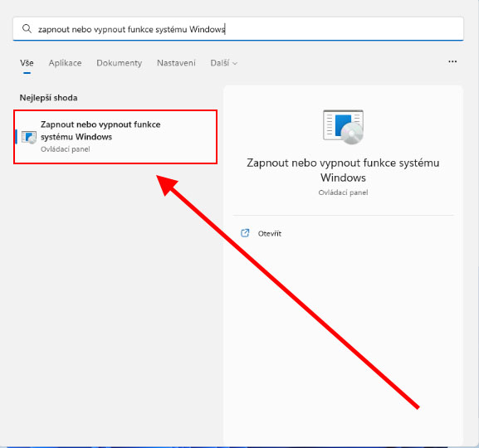Switch to the Vše tab

27,63
